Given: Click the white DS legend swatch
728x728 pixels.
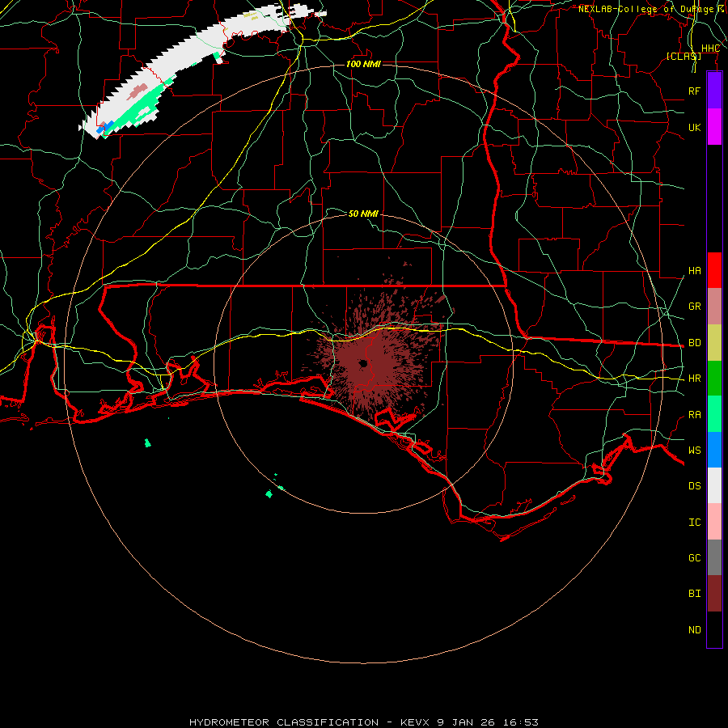Looking at the screenshot, I should [714, 485].
